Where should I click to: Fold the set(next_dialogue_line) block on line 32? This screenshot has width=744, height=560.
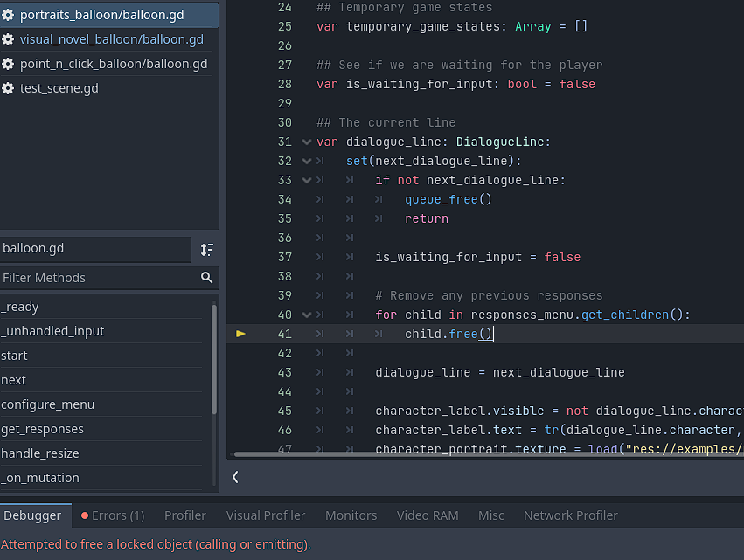(306, 161)
